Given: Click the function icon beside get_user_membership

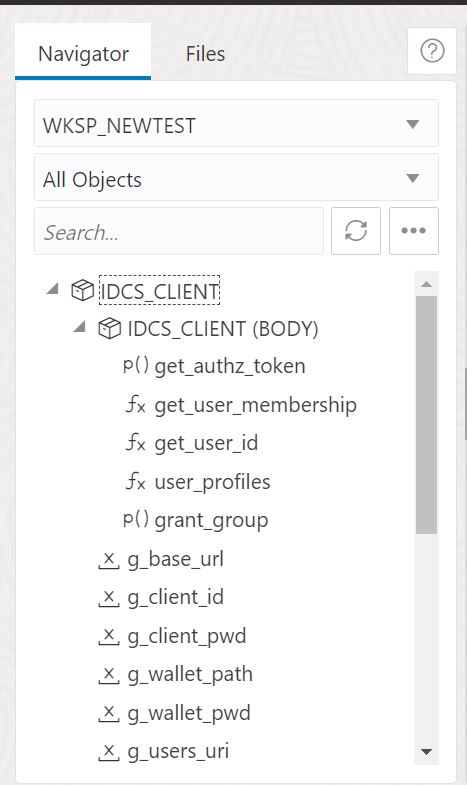Looking at the screenshot, I should [x=136, y=405].
